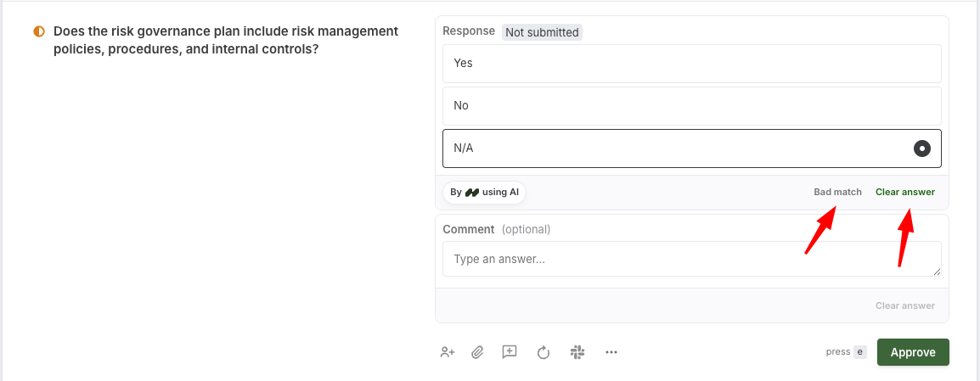Click the green Approve button
The image size is (980, 381).
(x=913, y=352)
